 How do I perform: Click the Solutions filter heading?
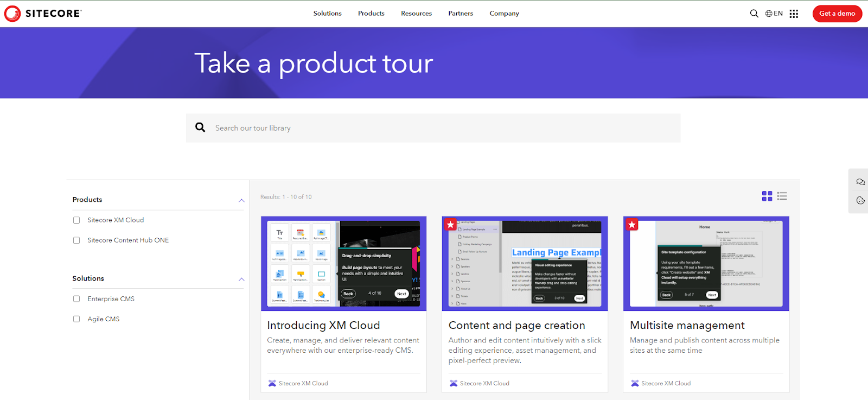(x=88, y=278)
